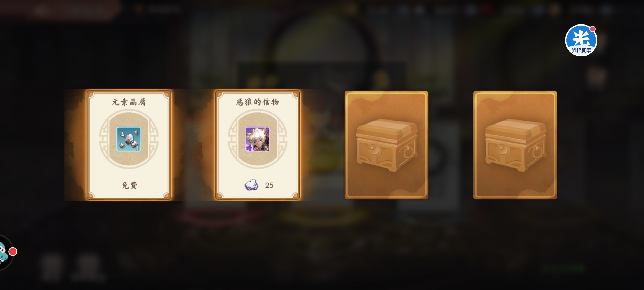Click the white-haired wolf girl portrait

258,139
